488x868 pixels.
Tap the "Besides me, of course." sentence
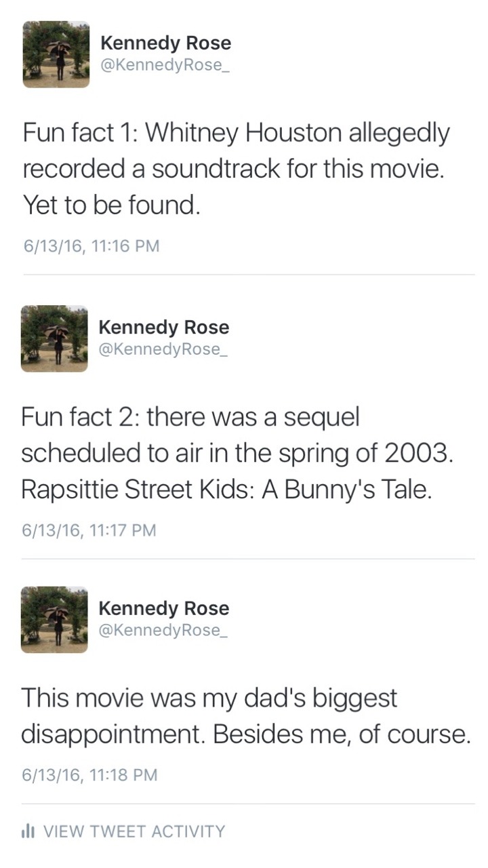click(342, 734)
